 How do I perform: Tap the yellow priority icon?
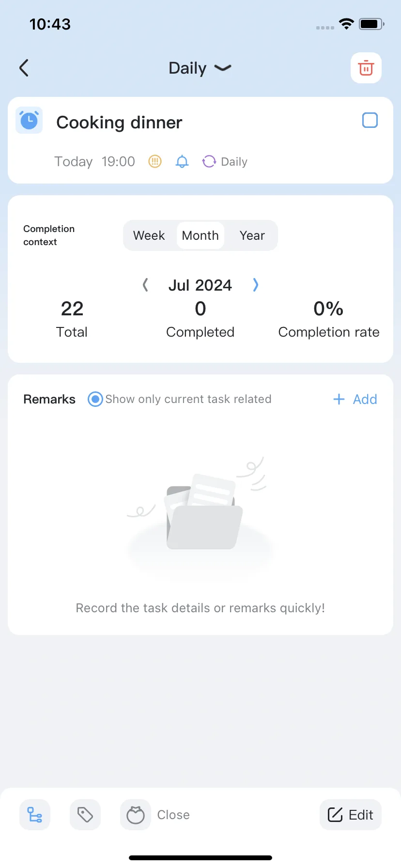(154, 161)
